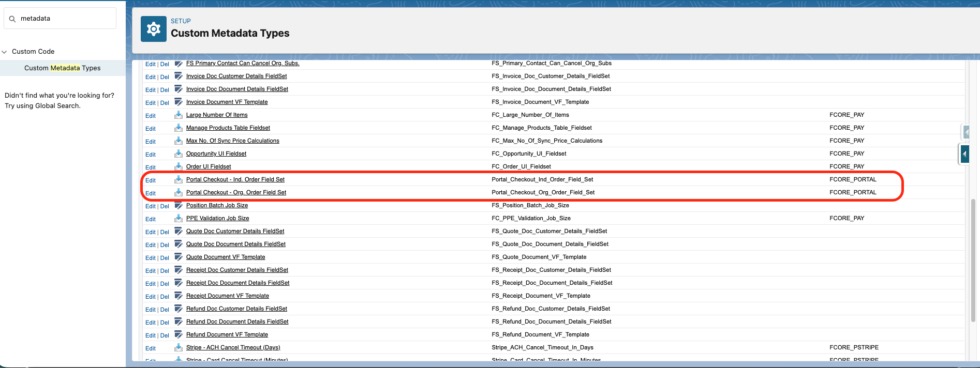Select Custom Metadata Types in setup tree

click(63, 68)
